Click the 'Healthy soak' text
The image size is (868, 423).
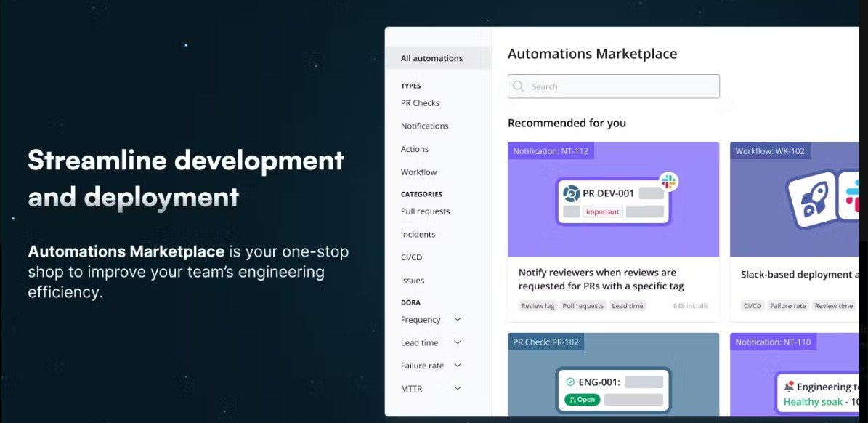[814, 402]
